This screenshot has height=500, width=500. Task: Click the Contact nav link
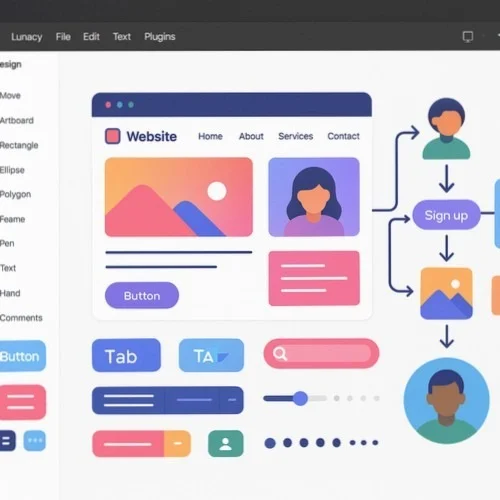[x=343, y=136]
